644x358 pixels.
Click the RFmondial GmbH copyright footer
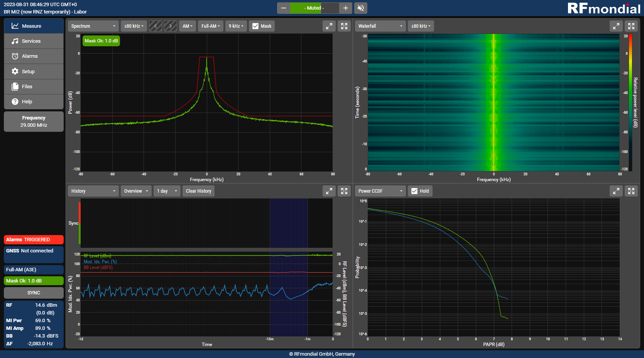click(x=322, y=354)
